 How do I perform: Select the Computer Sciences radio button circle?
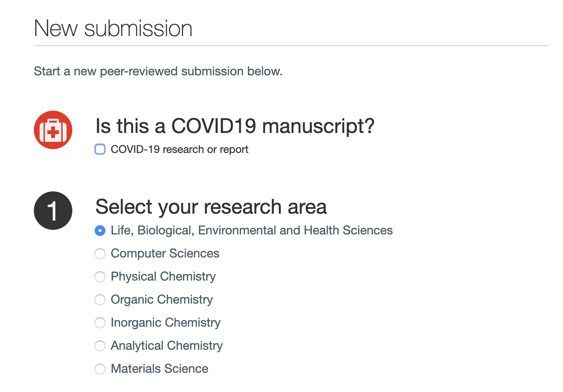(x=100, y=254)
